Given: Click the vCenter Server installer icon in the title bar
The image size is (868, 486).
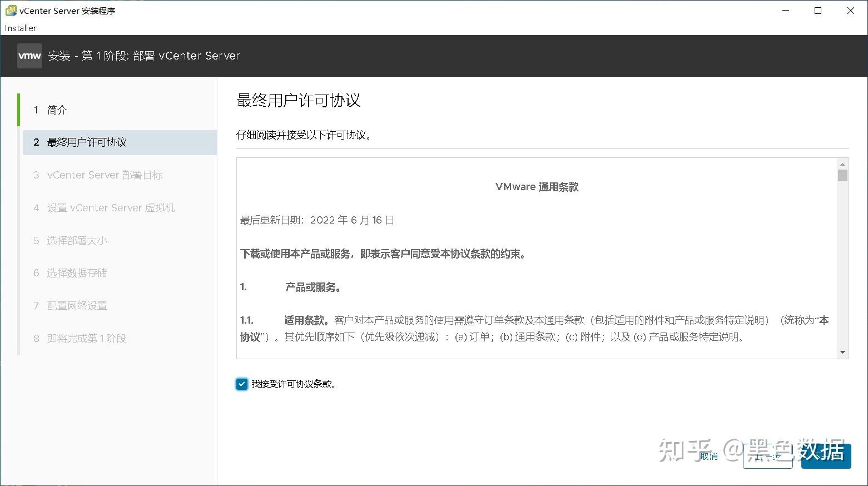Looking at the screenshot, I should click(x=10, y=10).
